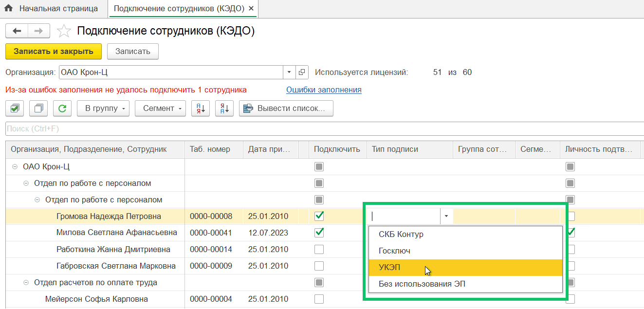Click Организация, Подразделение, Сотрудник column header

tap(95, 149)
